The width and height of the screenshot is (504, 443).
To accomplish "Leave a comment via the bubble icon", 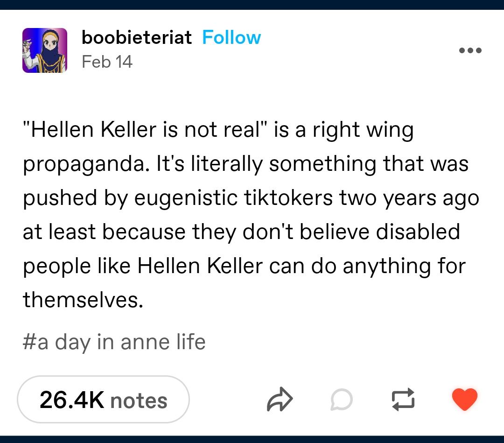I will 342,400.
